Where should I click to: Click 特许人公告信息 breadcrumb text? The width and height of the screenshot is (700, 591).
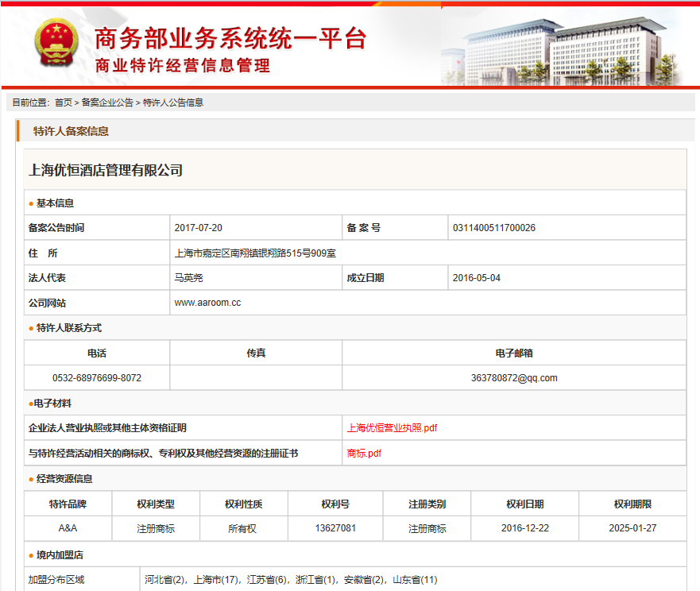point(173,102)
